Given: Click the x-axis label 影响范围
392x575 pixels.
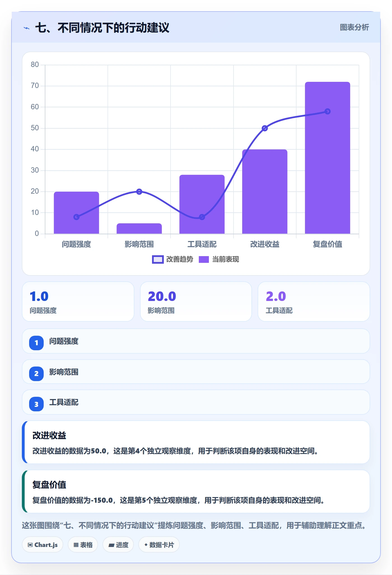Looking at the screenshot, I should coord(139,244).
